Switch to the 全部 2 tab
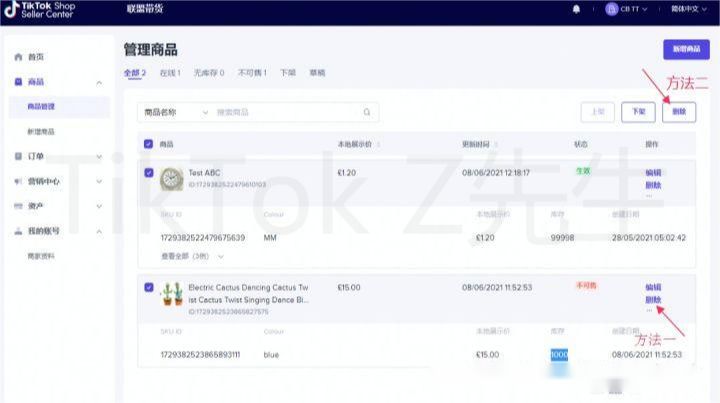 click(135, 73)
